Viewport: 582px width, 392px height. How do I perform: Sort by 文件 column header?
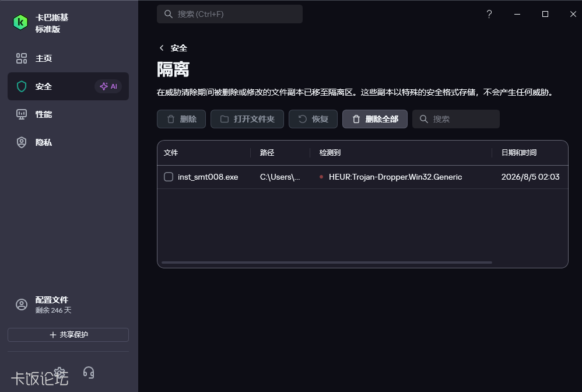(171, 153)
